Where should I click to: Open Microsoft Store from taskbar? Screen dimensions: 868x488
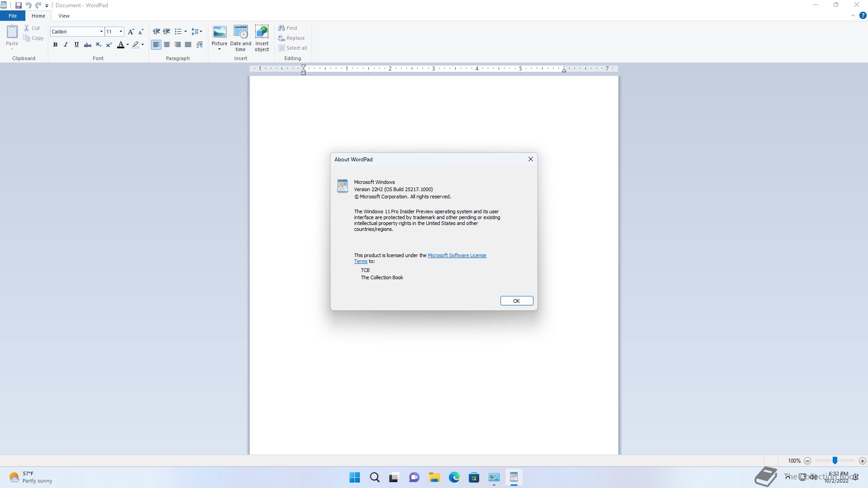[474, 477]
